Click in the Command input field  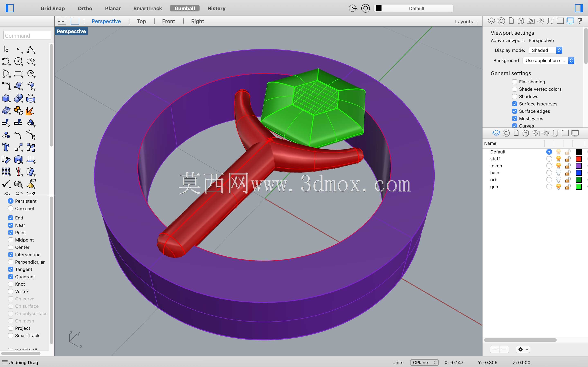[x=27, y=35]
